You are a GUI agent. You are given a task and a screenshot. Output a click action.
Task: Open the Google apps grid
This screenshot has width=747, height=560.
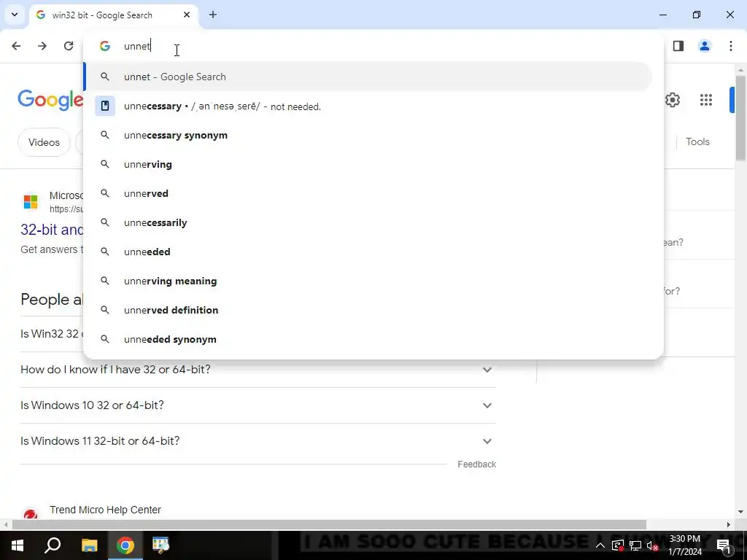click(706, 100)
